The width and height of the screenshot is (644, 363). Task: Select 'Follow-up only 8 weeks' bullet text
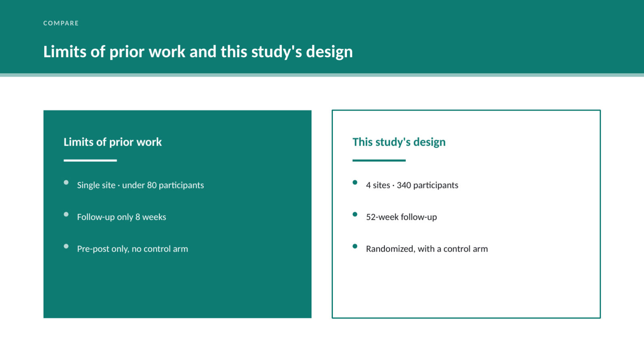tap(121, 217)
